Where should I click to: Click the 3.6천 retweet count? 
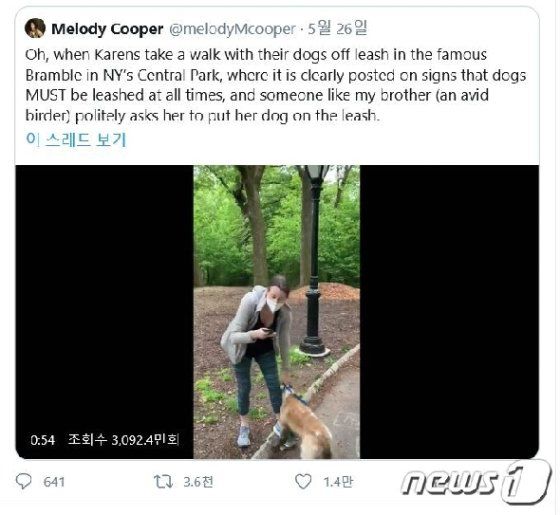(x=199, y=482)
